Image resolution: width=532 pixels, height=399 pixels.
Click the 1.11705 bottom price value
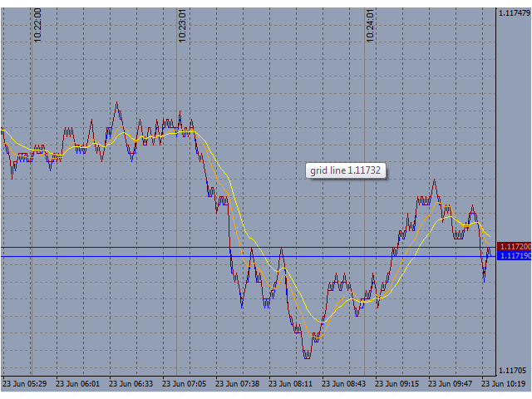(x=512, y=370)
